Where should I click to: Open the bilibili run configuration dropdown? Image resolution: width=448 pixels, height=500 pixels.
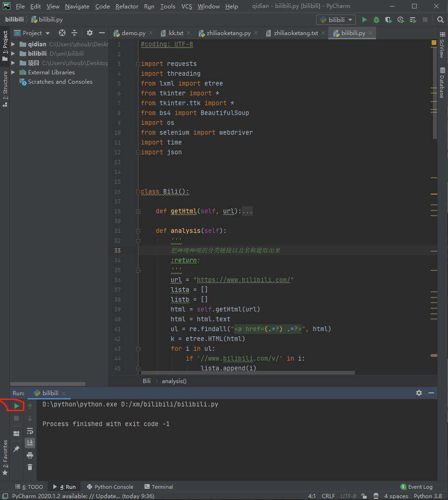click(336, 20)
